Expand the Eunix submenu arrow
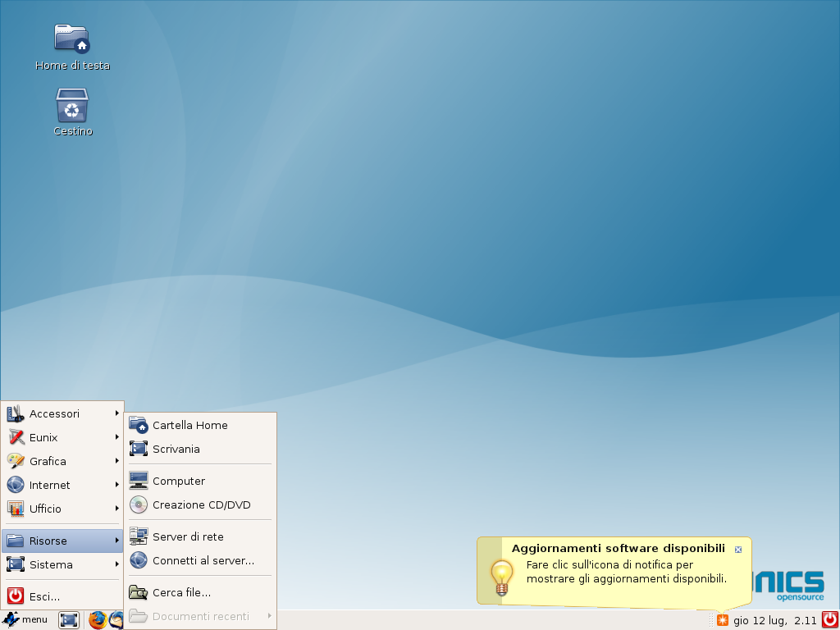 pyautogui.click(x=116, y=437)
